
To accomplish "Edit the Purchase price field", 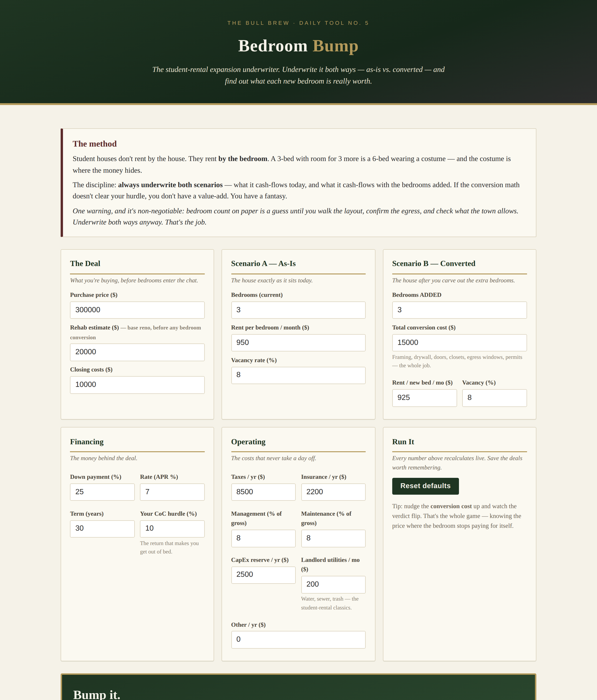I will 137,310.
